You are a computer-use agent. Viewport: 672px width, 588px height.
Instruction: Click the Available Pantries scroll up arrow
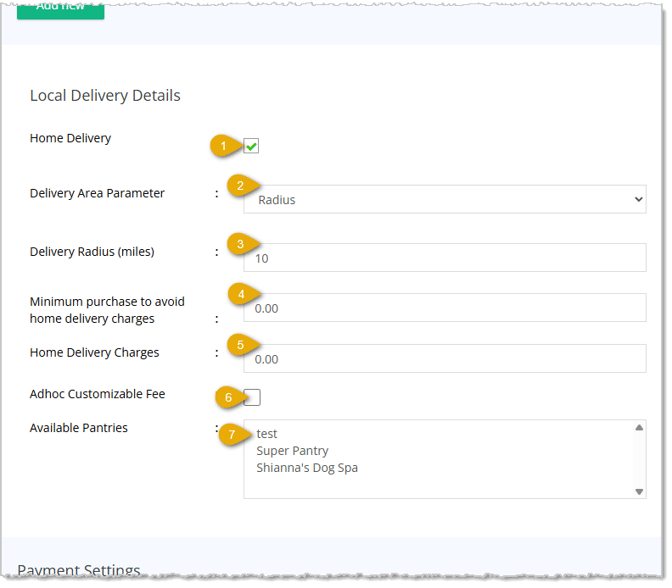(x=639, y=427)
